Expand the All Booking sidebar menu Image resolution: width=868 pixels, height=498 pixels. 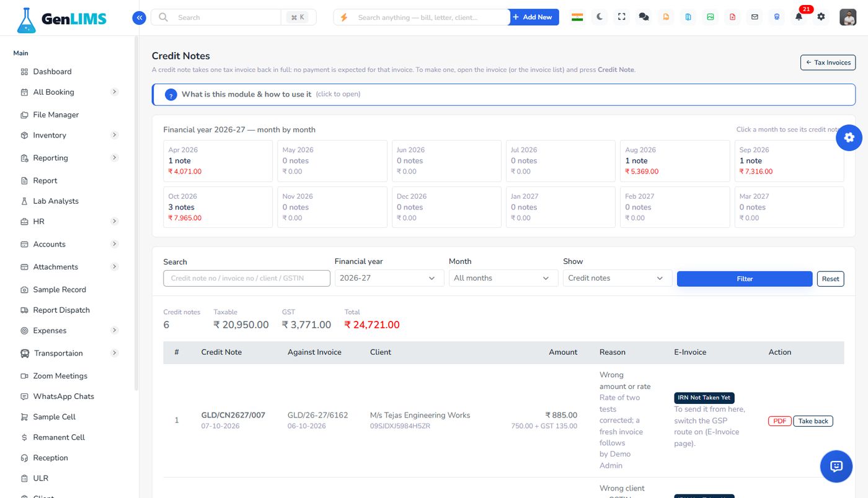click(x=68, y=92)
